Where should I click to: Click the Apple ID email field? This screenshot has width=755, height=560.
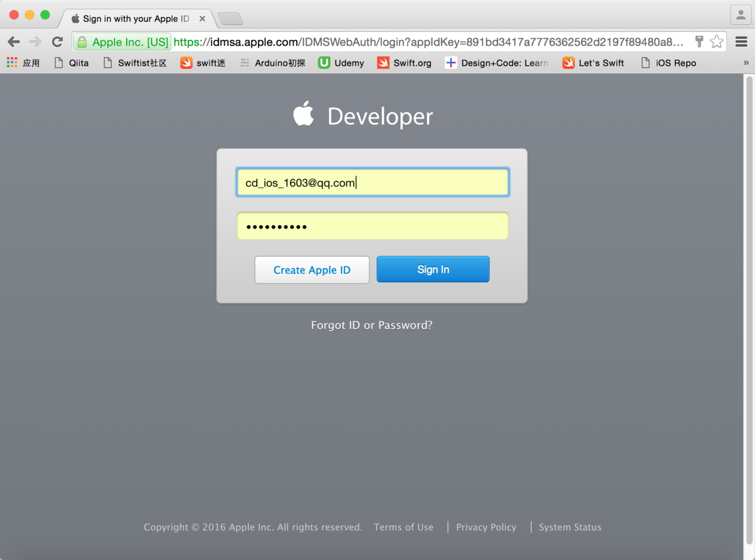point(372,182)
